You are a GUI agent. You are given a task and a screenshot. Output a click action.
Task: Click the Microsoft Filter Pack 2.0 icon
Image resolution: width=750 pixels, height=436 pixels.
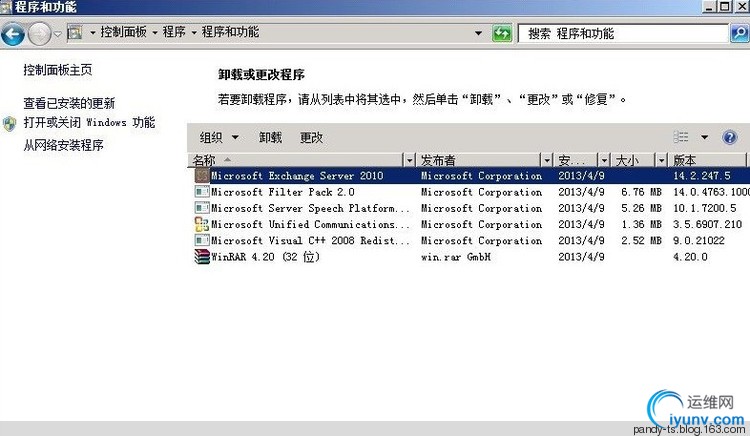202,192
